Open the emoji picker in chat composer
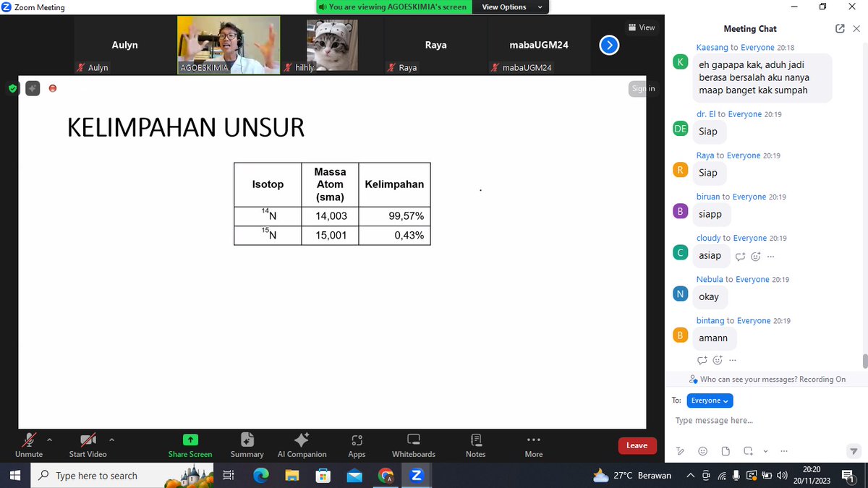This screenshot has height=488, width=868. coord(702,451)
